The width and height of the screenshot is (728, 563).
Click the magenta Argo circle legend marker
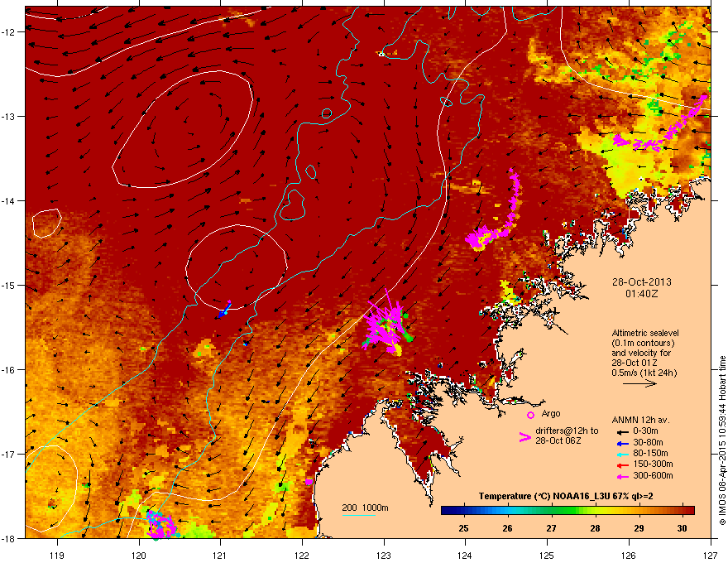(530, 415)
